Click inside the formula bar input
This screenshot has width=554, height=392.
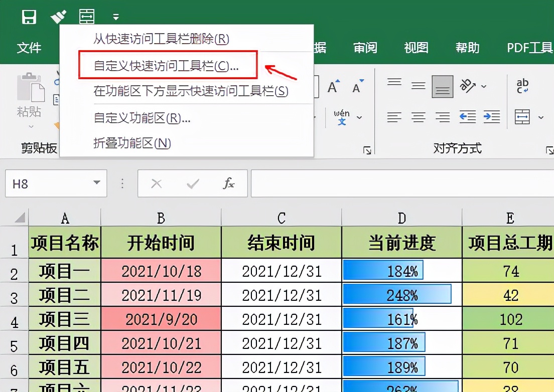click(402, 183)
